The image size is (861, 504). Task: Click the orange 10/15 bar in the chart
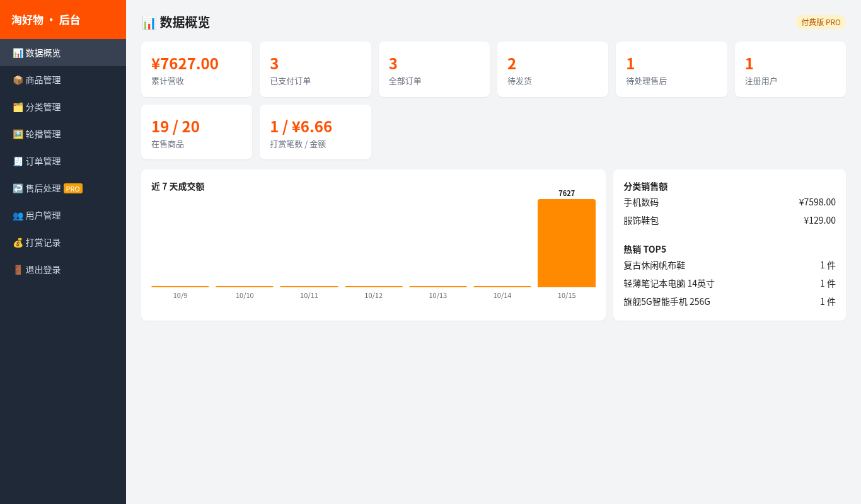tap(567, 243)
